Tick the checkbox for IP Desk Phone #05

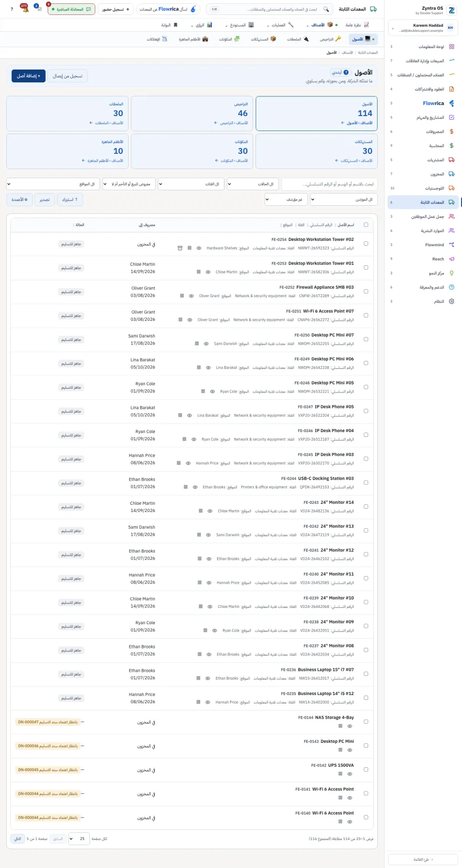click(366, 411)
